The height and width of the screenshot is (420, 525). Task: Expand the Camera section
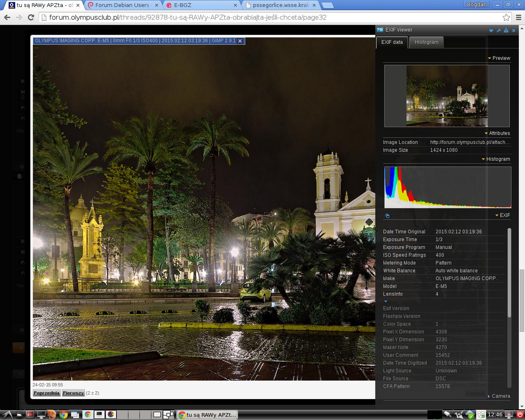(498, 396)
